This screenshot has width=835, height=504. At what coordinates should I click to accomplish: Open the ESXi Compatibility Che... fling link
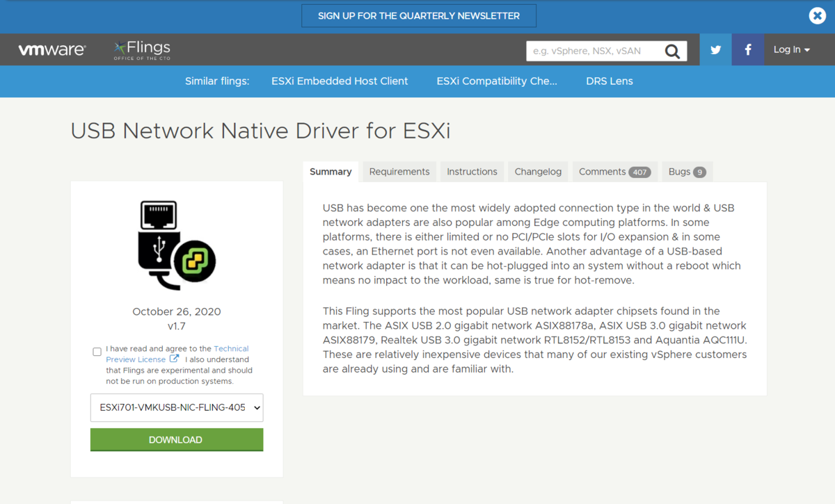pyautogui.click(x=497, y=81)
